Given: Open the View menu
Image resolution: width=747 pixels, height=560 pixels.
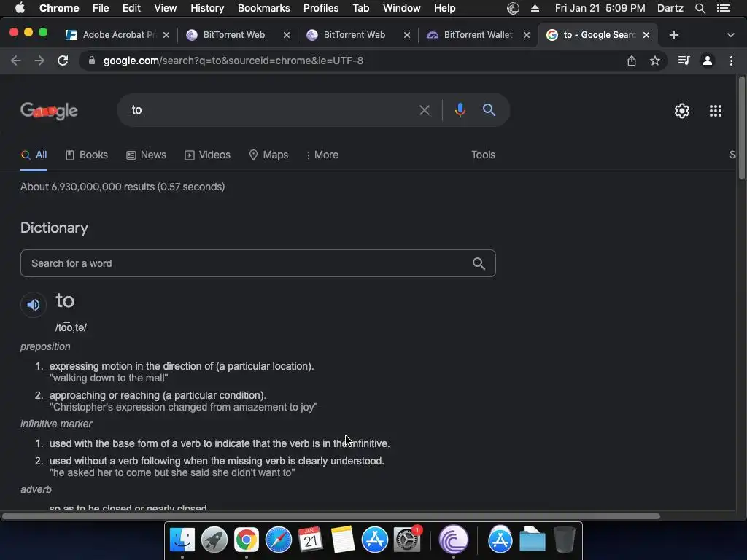Looking at the screenshot, I should coord(166,8).
